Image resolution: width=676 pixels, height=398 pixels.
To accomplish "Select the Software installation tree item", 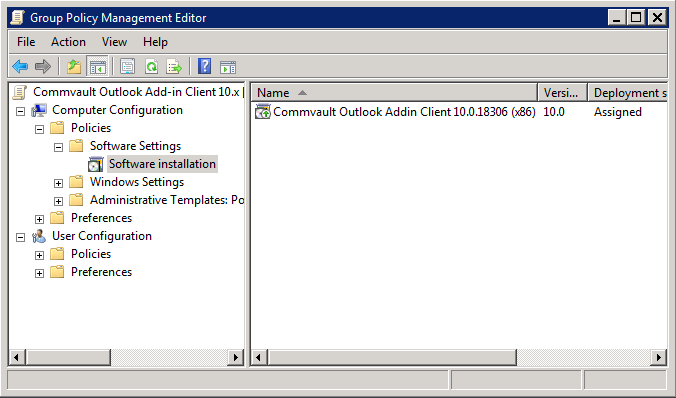I will pyautogui.click(x=162, y=164).
